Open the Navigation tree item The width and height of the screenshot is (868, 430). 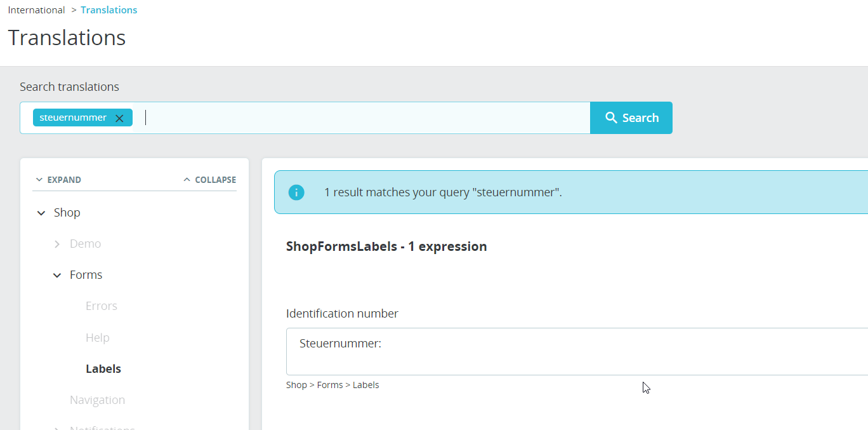[x=97, y=400]
